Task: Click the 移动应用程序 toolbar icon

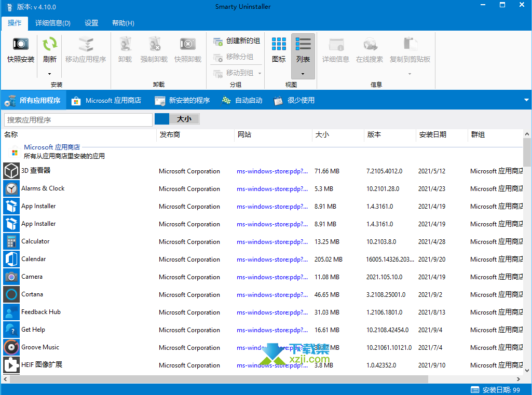Action: 86,44
